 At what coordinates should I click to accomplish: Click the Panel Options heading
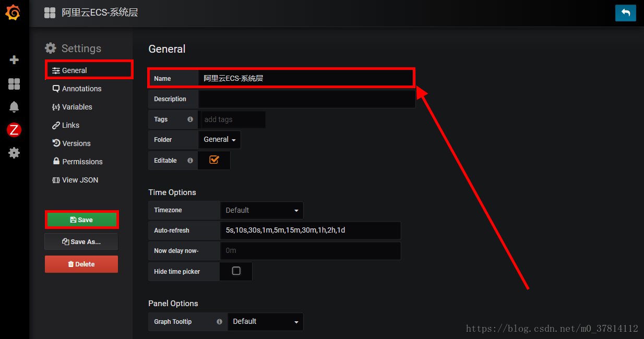tap(173, 304)
